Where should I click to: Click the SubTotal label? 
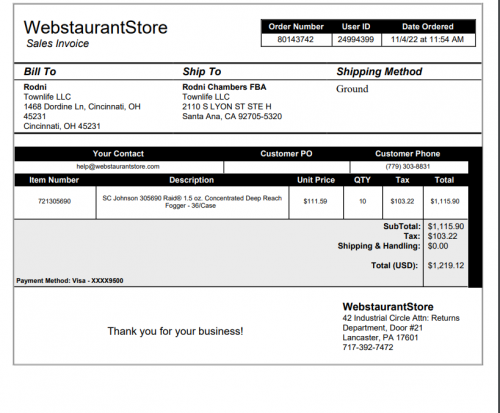pos(402,226)
